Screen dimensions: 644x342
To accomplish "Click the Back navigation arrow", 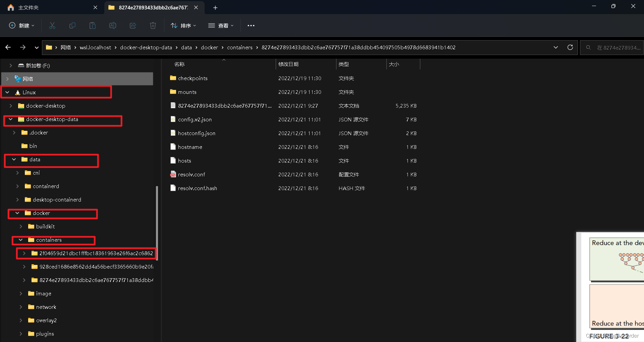I will click(x=8, y=47).
